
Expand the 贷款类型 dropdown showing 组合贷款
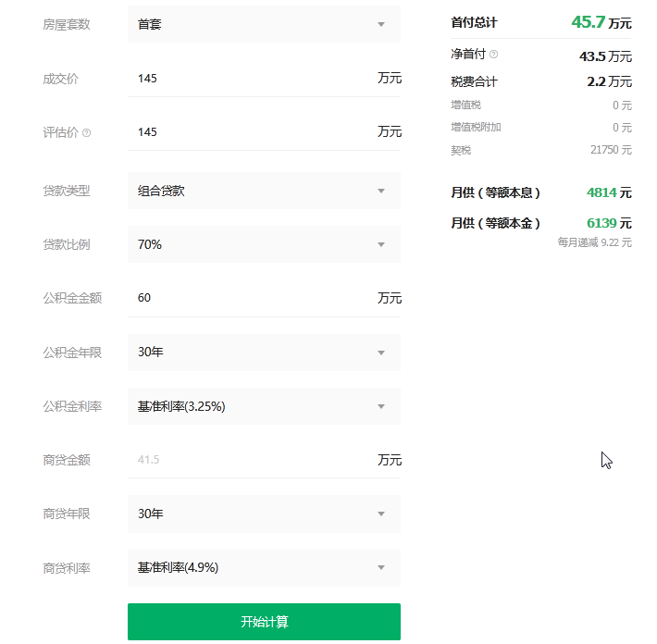pos(264,191)
